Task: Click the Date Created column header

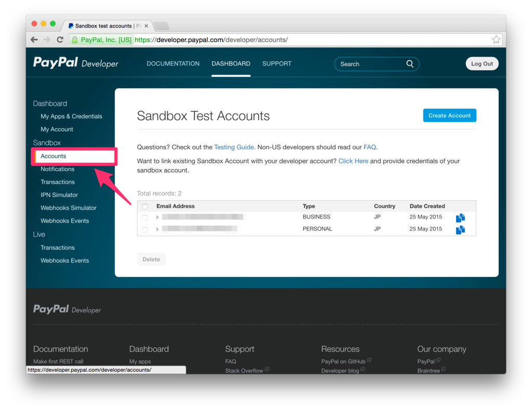Action: [x=427, y=206]
